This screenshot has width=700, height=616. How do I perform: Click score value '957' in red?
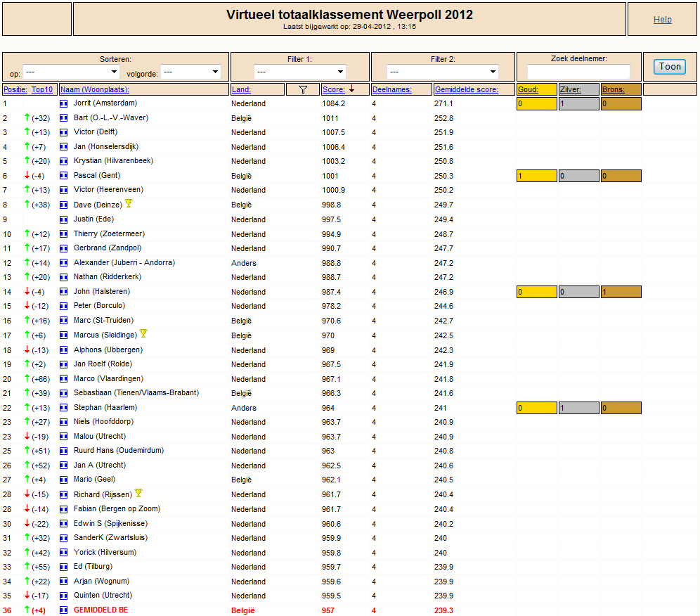point(328,610)
